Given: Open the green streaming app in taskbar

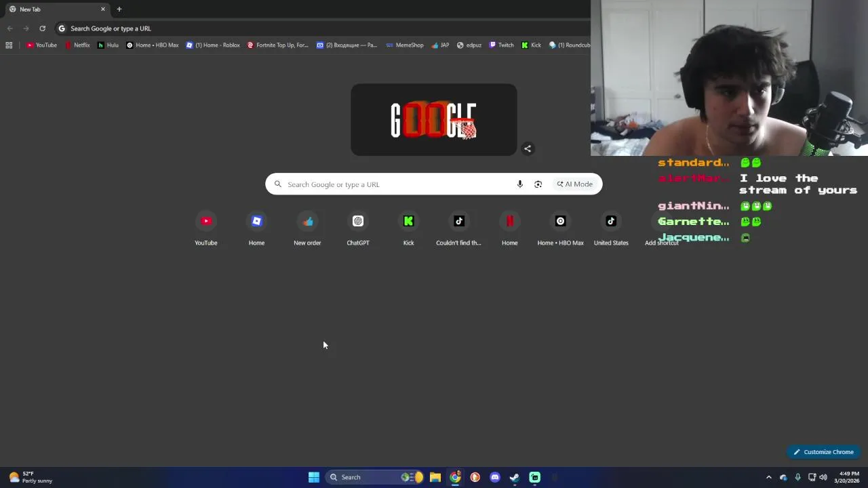Looking at the screenshot, I should [534, 477].
